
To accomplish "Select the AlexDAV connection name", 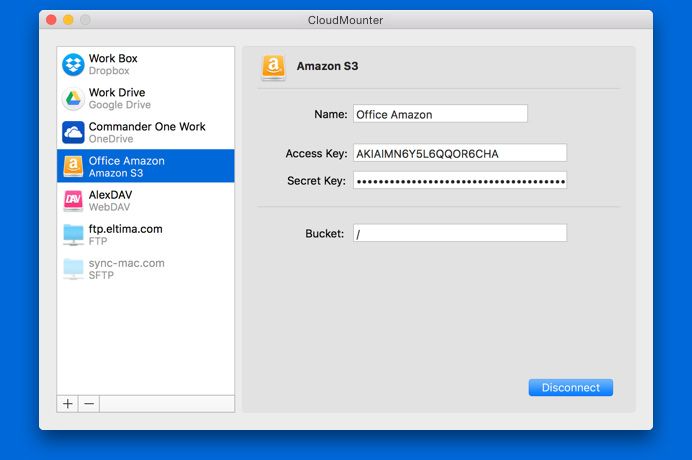I will tap(110, 195).
